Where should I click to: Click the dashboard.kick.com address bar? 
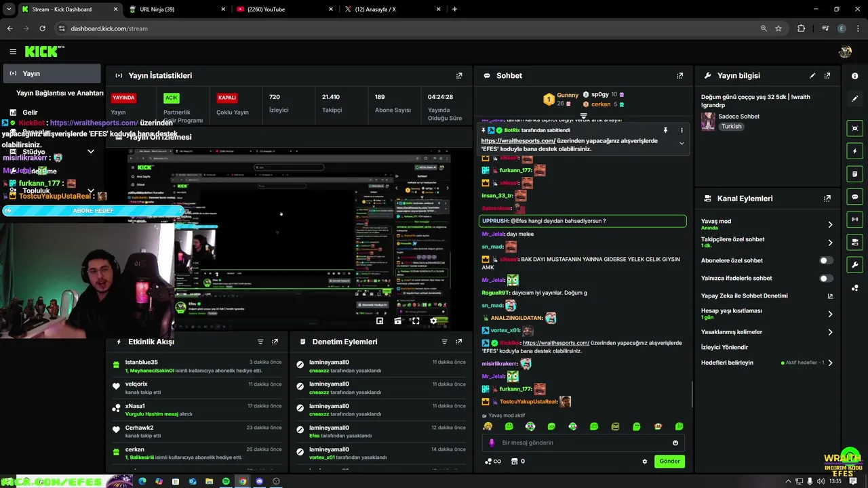click(407, 28)
